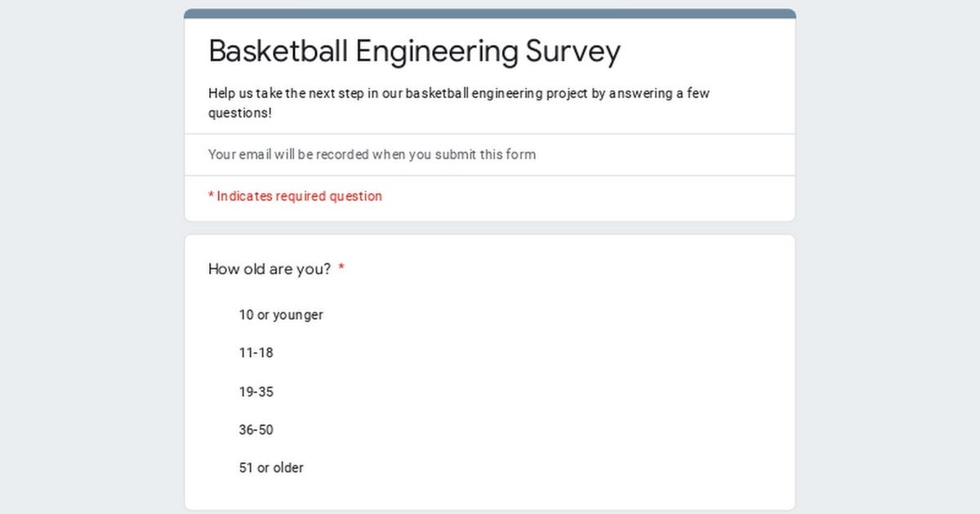Click the form description paragraph
980x514 pixels.
click(459, 103)
